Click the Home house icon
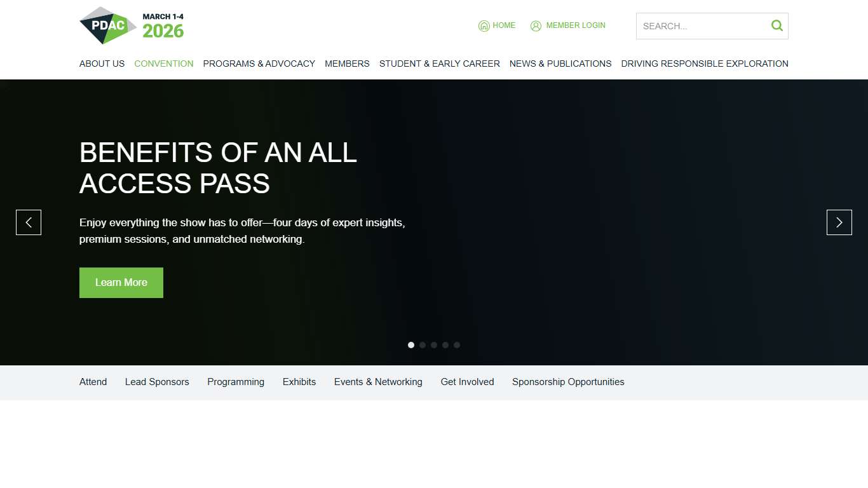The height and width of the screenshot is (488, 868). [x=484, y=26]
